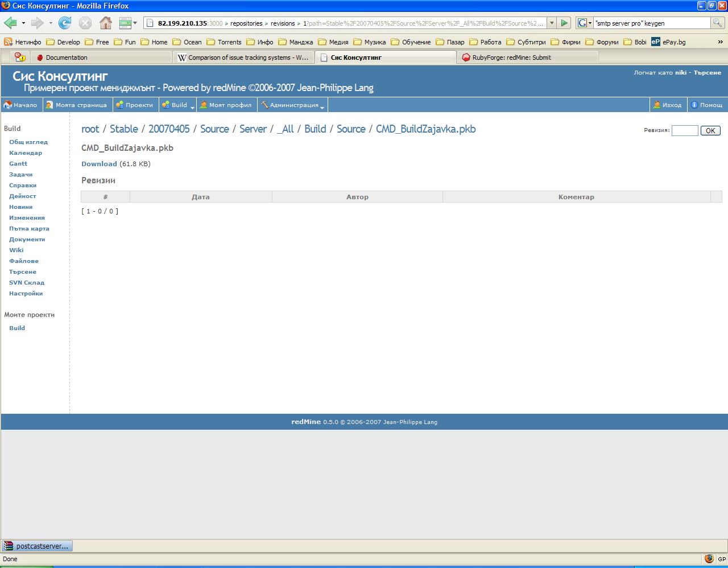Image resolution: width=728 pixels, height=568 pixels.
Task: Click the browser Back arrow
Action: click(x=10, y=23)
